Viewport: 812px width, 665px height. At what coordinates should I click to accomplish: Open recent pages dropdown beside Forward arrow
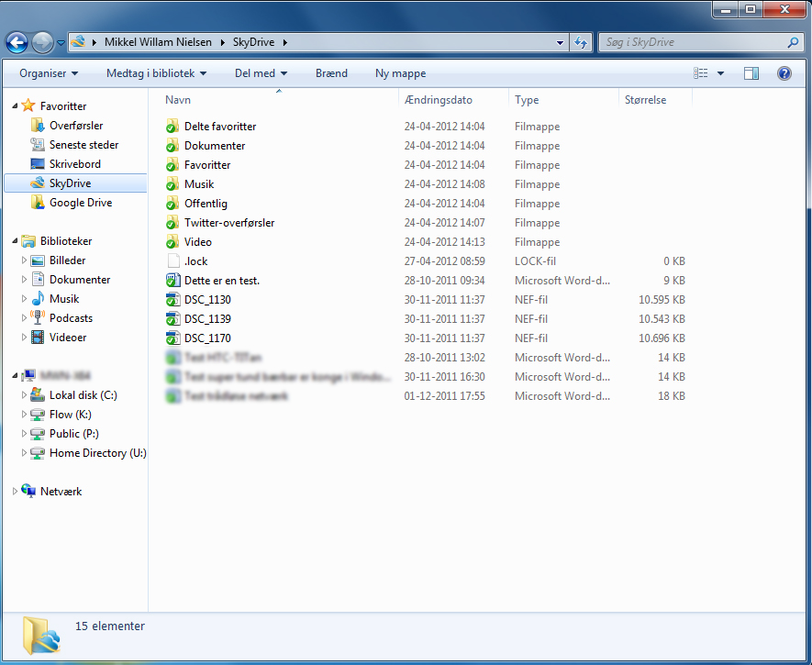(61, 43)
